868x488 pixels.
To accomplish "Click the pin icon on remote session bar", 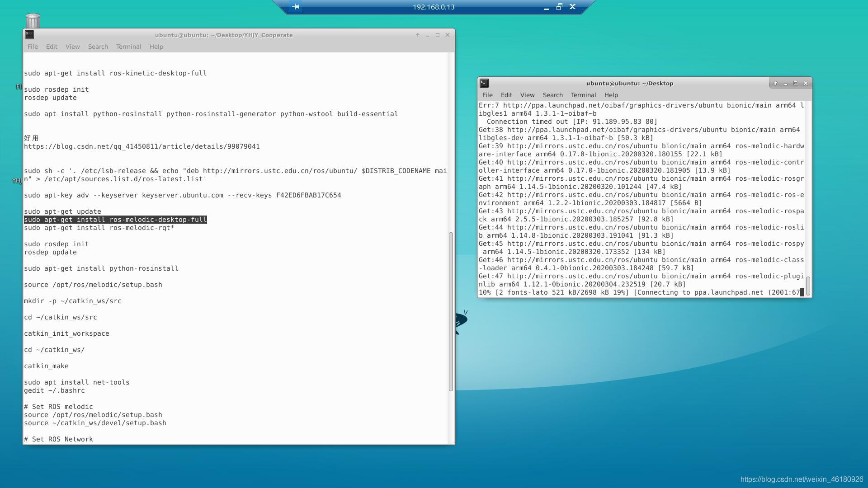I will 296,7.
